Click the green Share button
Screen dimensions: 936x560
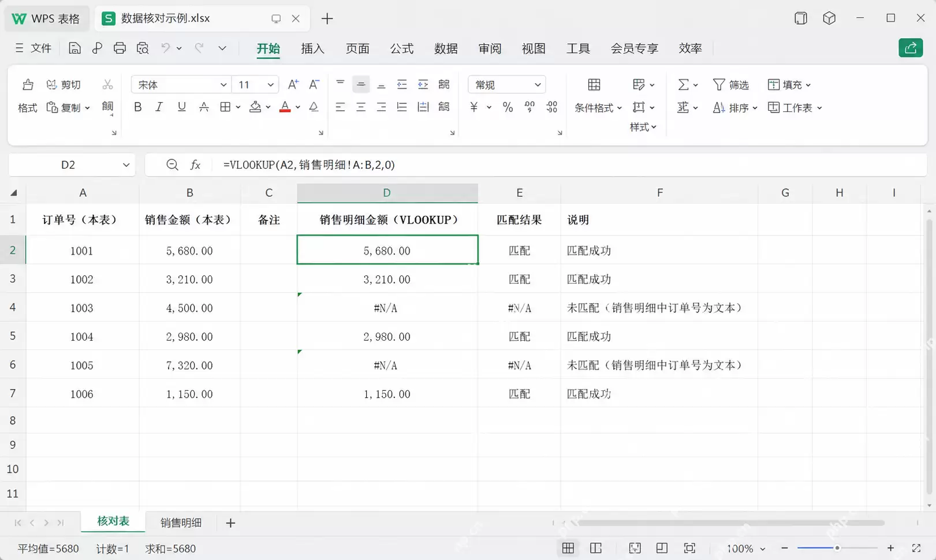point(911,48)
